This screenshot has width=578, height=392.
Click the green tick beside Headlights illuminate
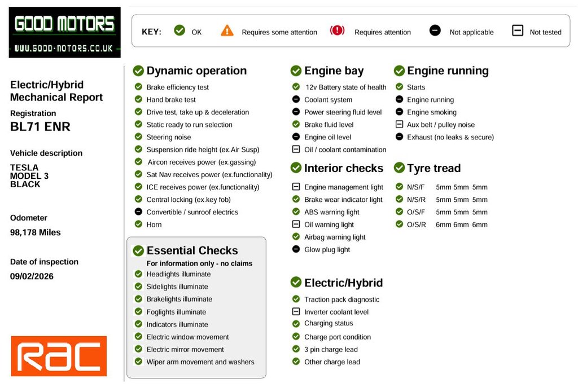pyautogui.click(x=138, y=274)
